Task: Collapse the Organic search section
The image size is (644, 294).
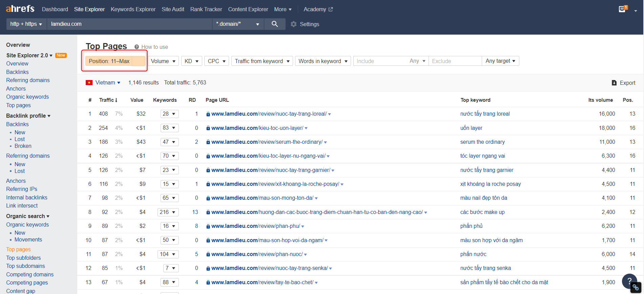Action: pyautogui.click(x=28, y=216)
